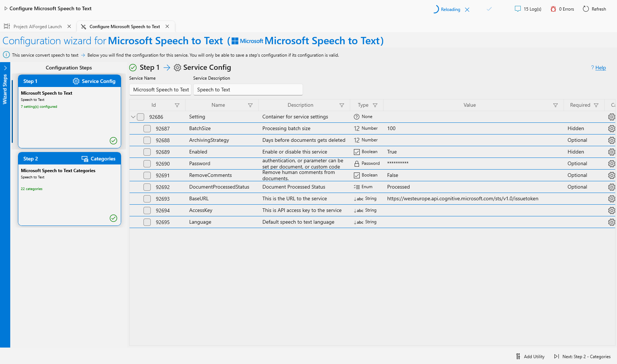This screenshot has height=364, width=617.
Task: Open the 15 Log(s) viewer
Action: (528, 9)
